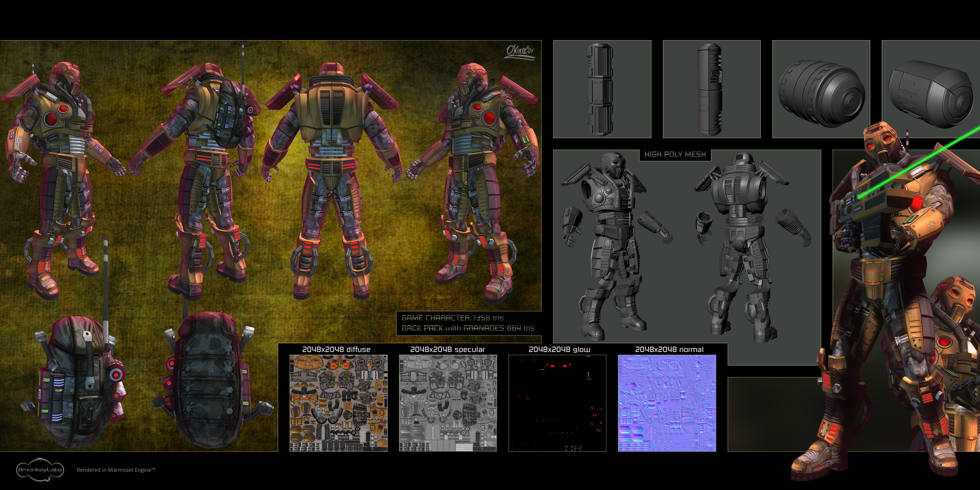
Task: Open the 2048x2048 glow texture map
Action: [x=557, y=403]
